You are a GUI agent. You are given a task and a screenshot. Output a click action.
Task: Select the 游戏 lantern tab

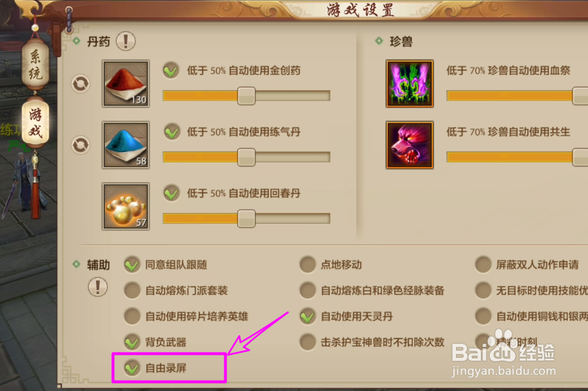pyautogui.click(x=35, y=122)
